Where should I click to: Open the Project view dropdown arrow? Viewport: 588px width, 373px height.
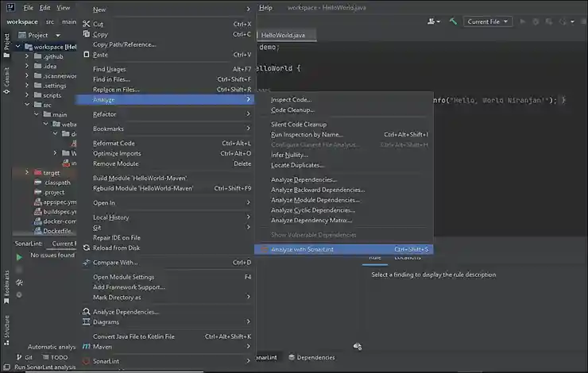click(x=58, y=35)
